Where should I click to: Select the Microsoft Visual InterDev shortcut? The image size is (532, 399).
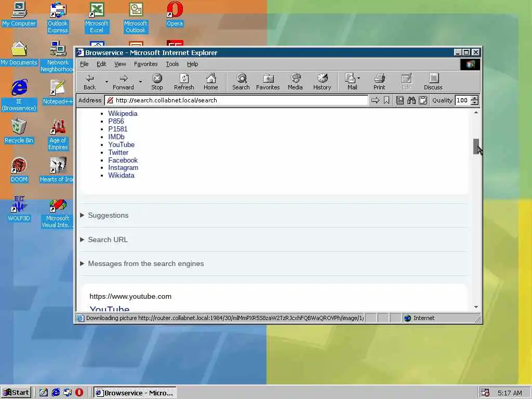[x=58, y=212]
